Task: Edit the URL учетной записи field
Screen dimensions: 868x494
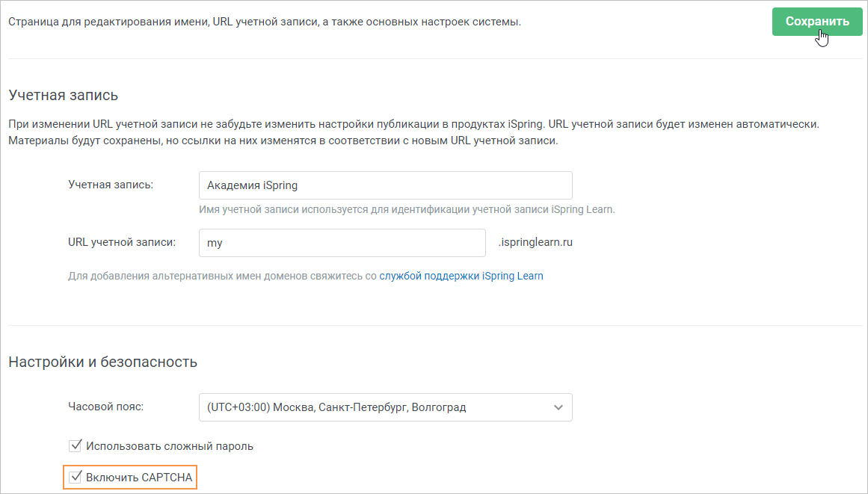Action: pos(342,243)
